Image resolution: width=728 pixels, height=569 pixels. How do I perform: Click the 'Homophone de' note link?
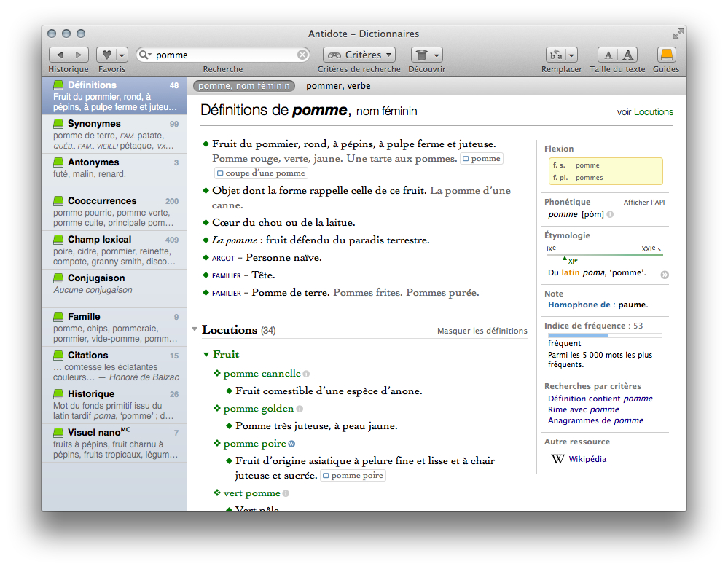coord(579,305)
